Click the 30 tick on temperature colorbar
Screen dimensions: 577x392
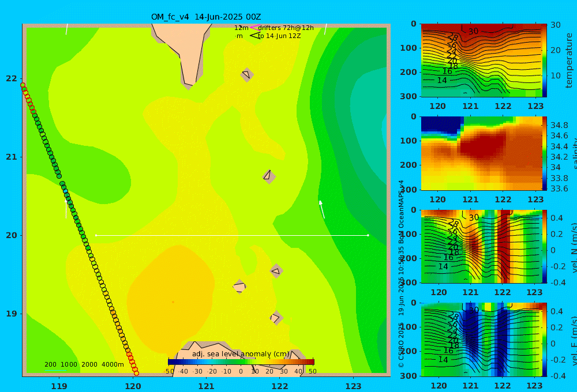[556, 25]
